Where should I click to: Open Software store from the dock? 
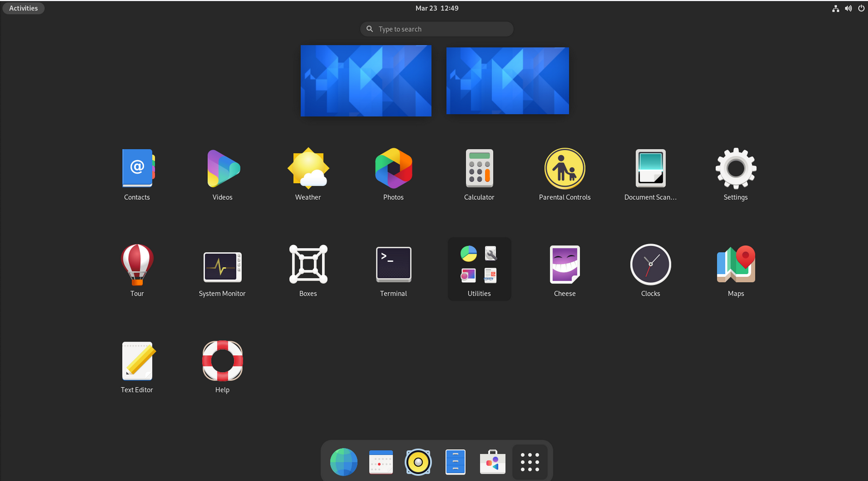493,462
